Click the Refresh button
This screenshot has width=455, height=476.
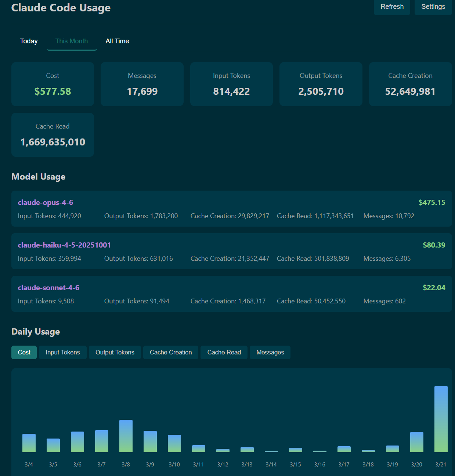(x=391, y=7)
